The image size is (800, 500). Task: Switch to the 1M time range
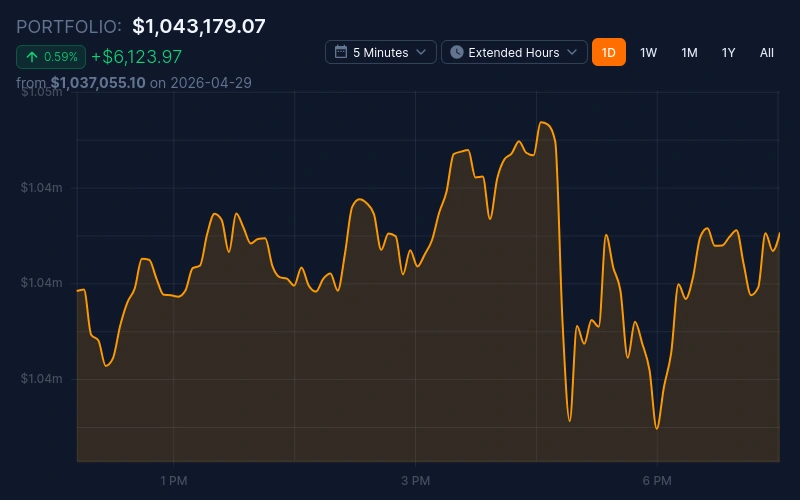[689, 52]
